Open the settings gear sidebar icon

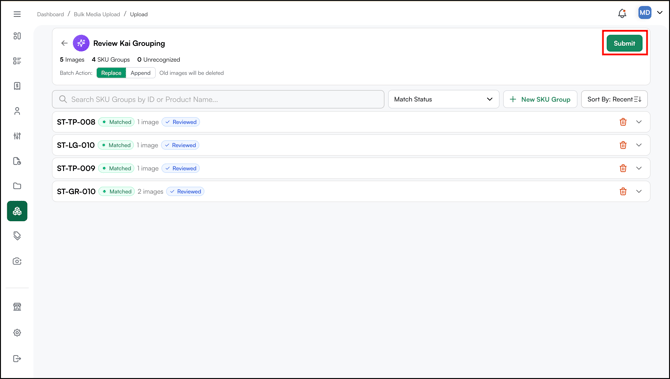coord(17,332)
